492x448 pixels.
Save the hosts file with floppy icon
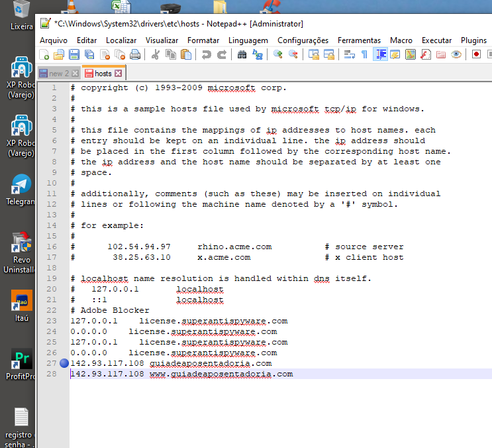coord(74,54)
